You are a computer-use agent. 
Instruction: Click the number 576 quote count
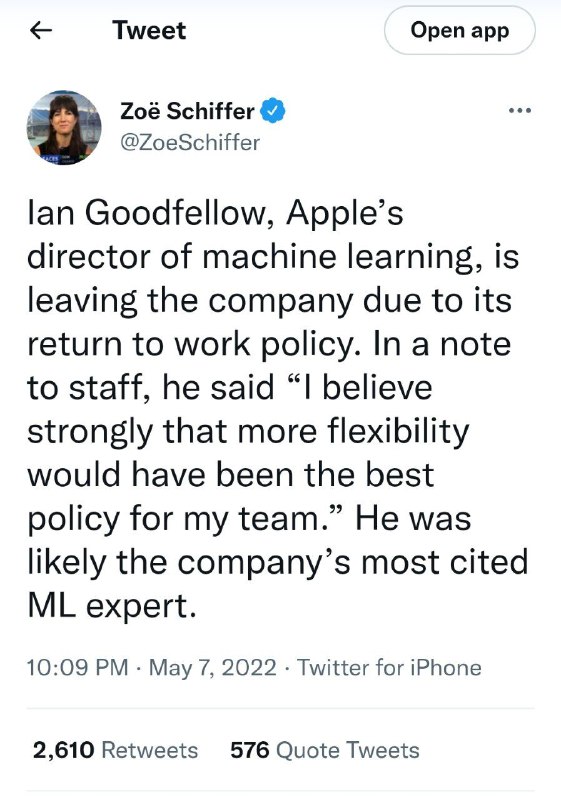pos(250,750)
